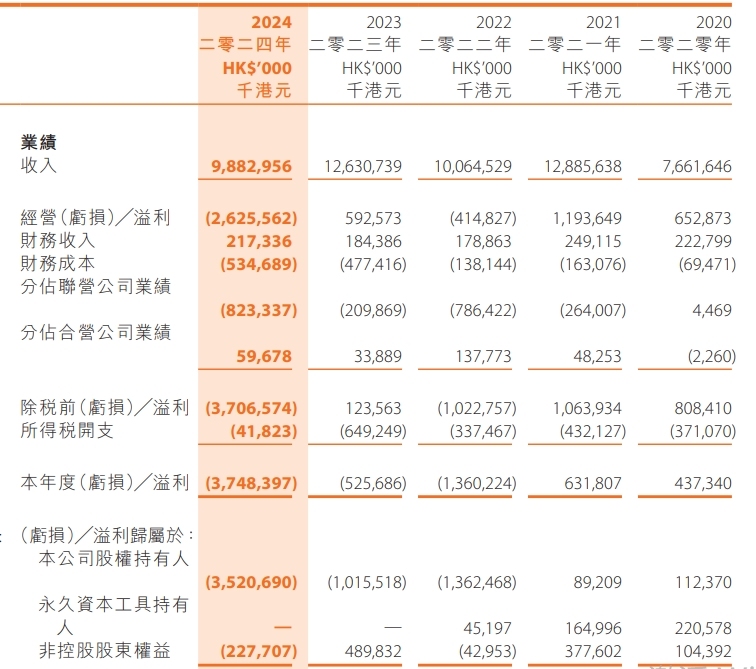Select pre-tax loss value (3,706,574)
The width and height of the screenshot is (756, 669).
tap(251, 408)
